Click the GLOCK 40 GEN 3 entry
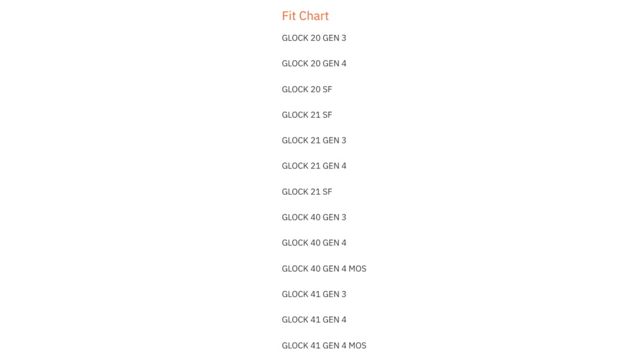Viewport: 644px width, 362px height. pyautogui.click(x=313, y=218)
